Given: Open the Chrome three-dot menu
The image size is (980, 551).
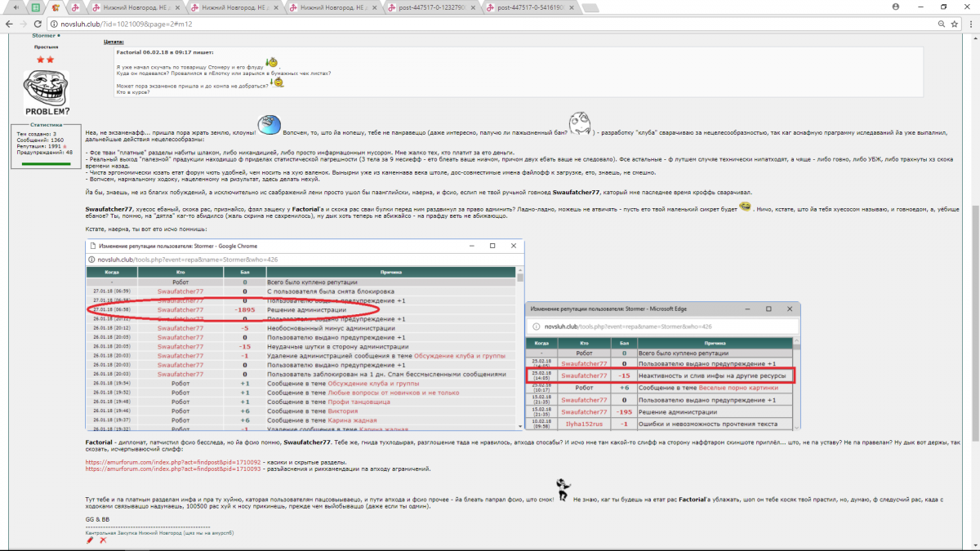Looking at the screenshot, I should click(x=969, y=24).
